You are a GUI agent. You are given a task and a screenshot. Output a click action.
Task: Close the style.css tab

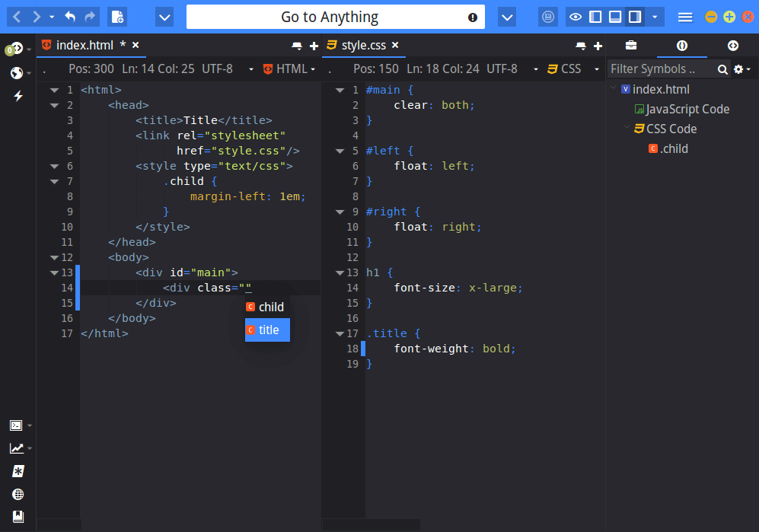click(395, 45)
